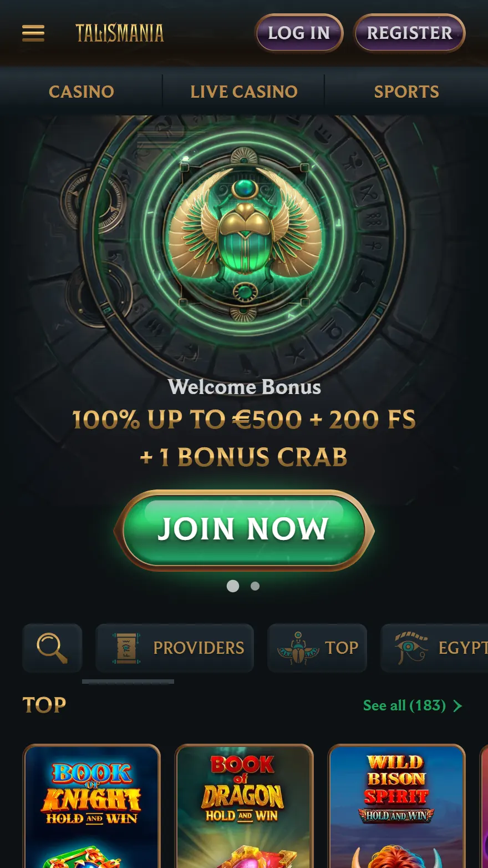Open the hamburger menu icon
The image size is (488, 868).
[33, 33]
